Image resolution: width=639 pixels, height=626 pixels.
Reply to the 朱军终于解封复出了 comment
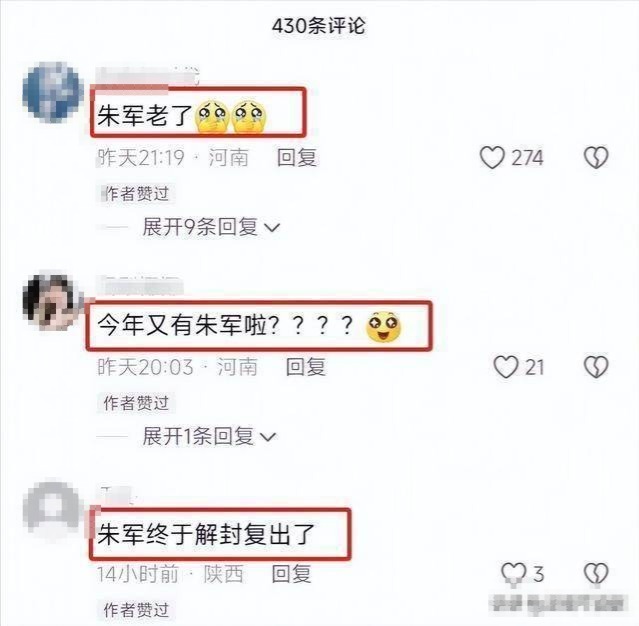[x=291, y=574]
